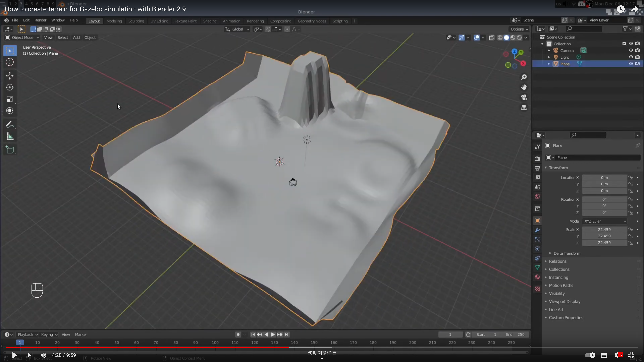Open Scene properties tab icon
Viewport: 644px width, 362px height.
tap(537, 187)
